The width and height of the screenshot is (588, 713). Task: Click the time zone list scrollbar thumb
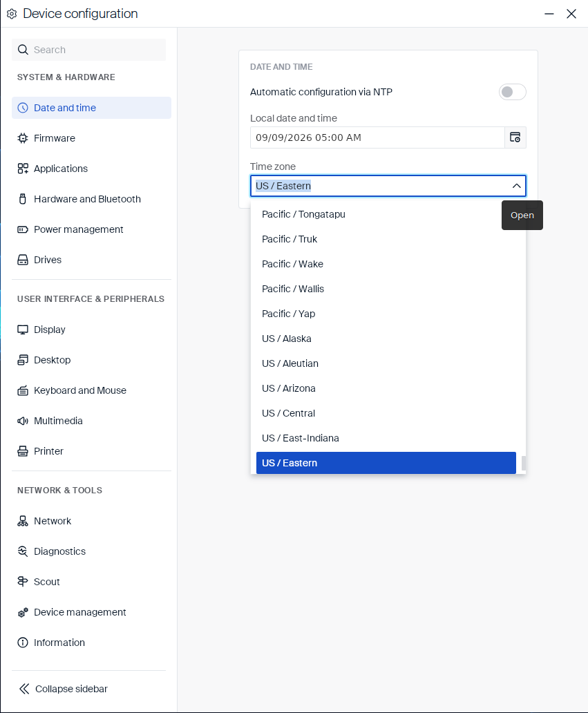524,464
